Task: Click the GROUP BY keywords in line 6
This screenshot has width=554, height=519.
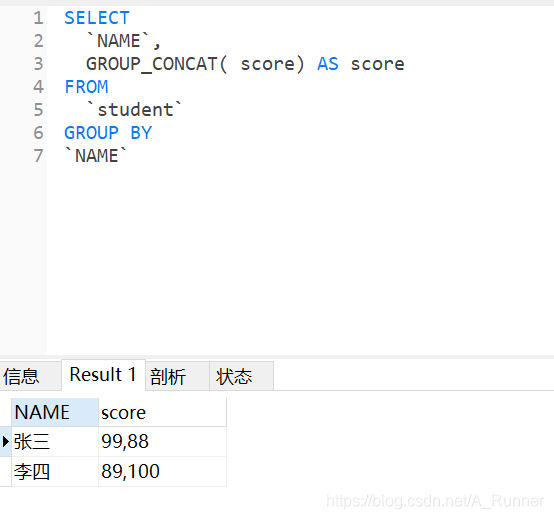Action: pyautogui.click(x=108, y=133)
